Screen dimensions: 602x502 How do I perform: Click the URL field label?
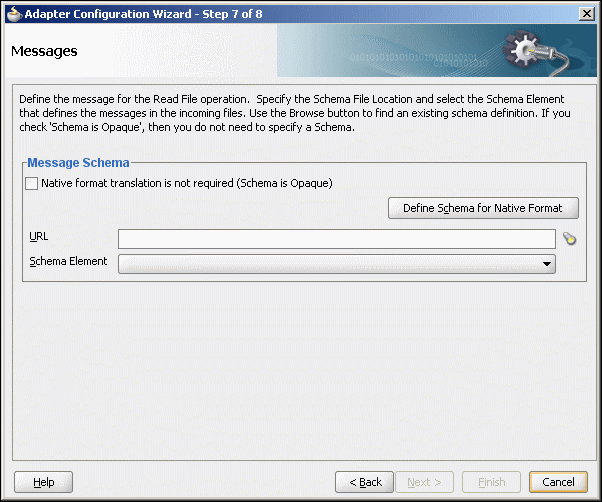39,236
